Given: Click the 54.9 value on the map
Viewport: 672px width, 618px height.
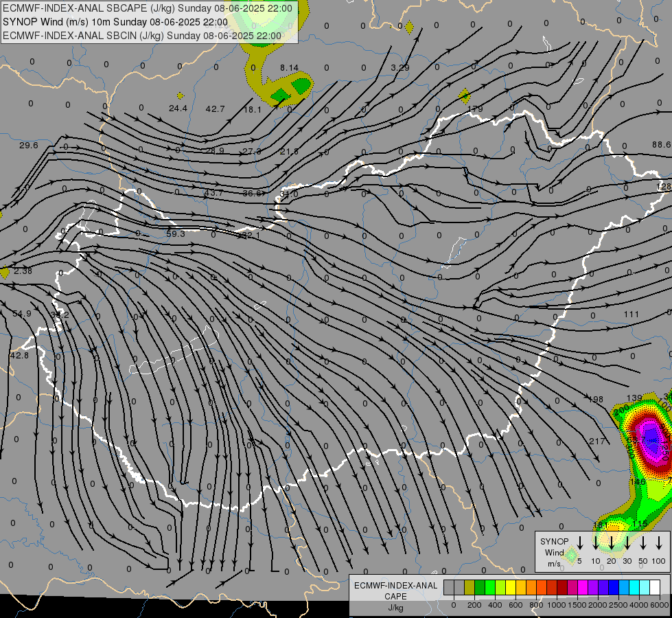Looking at the screenshot, I should click(x=22, y=314).
